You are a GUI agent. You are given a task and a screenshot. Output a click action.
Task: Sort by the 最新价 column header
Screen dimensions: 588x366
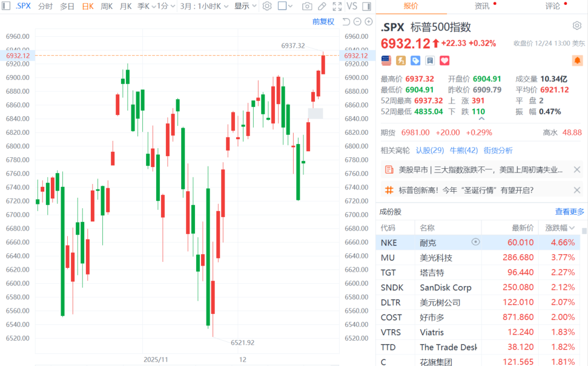point(523,227)
